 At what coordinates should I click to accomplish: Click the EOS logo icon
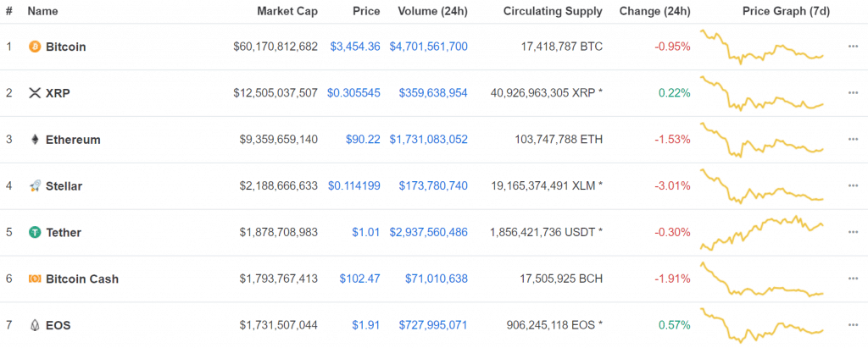35,325
